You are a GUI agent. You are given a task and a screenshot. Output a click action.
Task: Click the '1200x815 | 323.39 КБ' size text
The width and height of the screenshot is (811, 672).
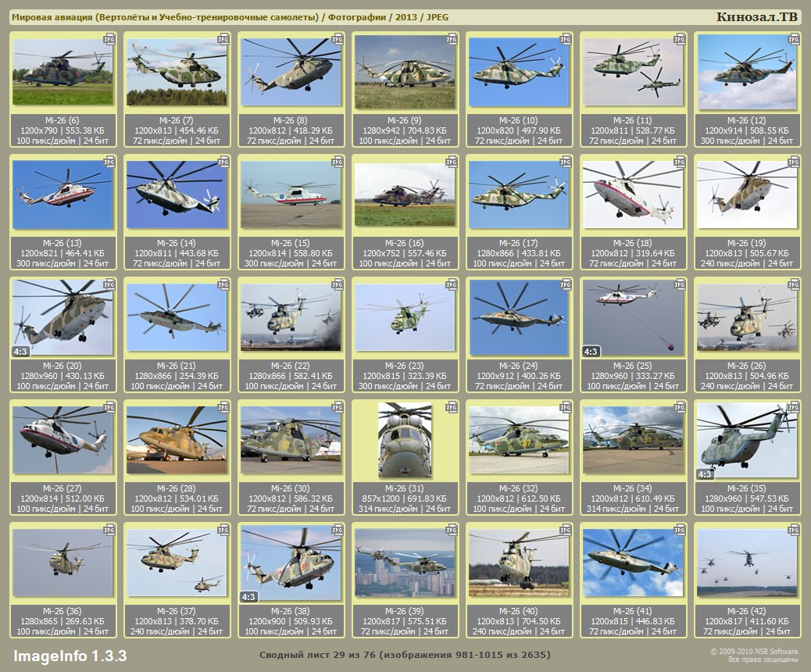(x=405, y=376)
